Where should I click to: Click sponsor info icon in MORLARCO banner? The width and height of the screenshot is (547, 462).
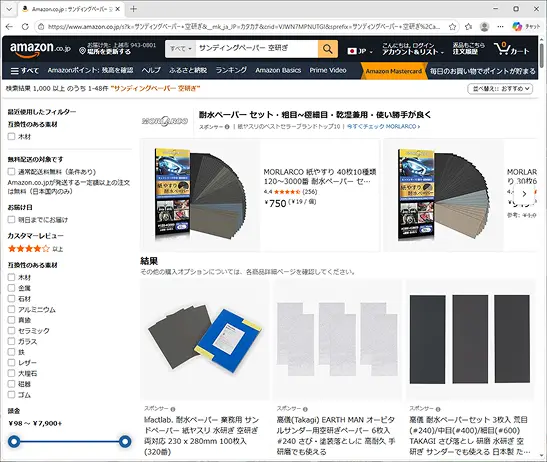(227, 127)
